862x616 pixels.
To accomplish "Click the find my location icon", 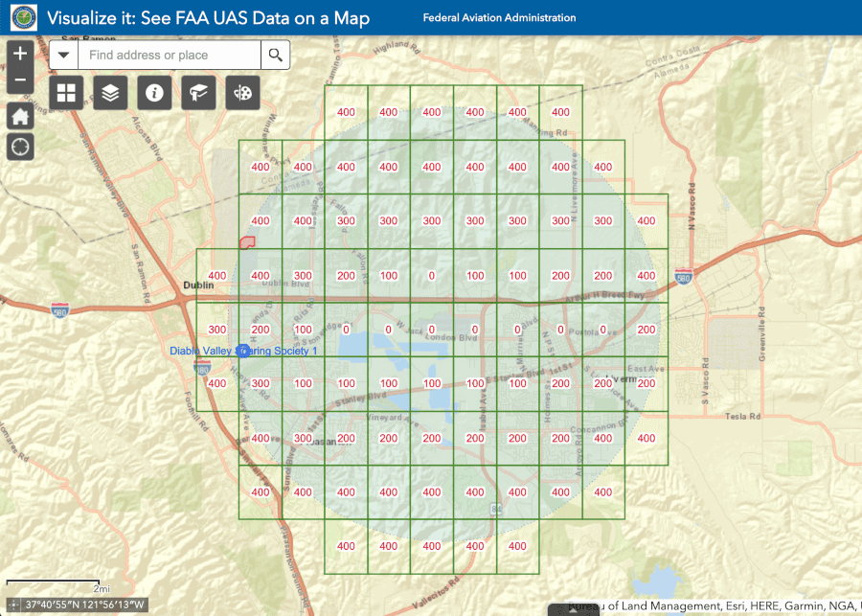I will (19, 147).
